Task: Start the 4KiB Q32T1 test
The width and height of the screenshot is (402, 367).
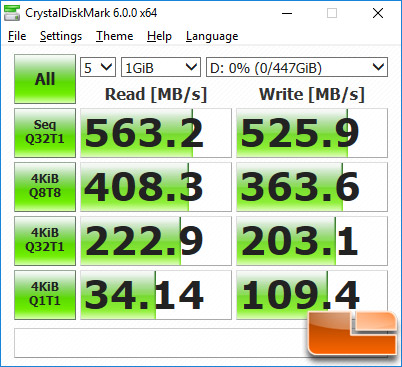Action: pos(45,241)
